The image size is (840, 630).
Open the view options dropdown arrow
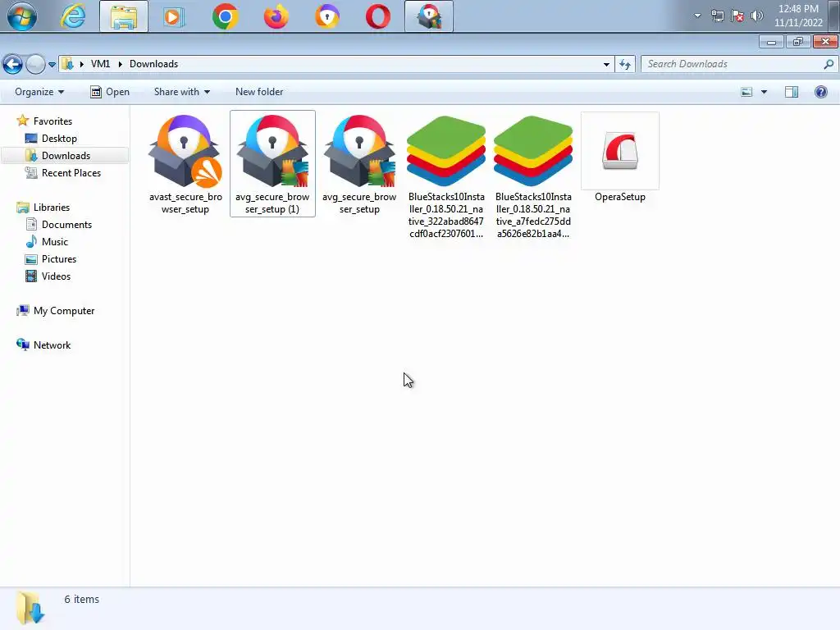click(x=764, y=92)
